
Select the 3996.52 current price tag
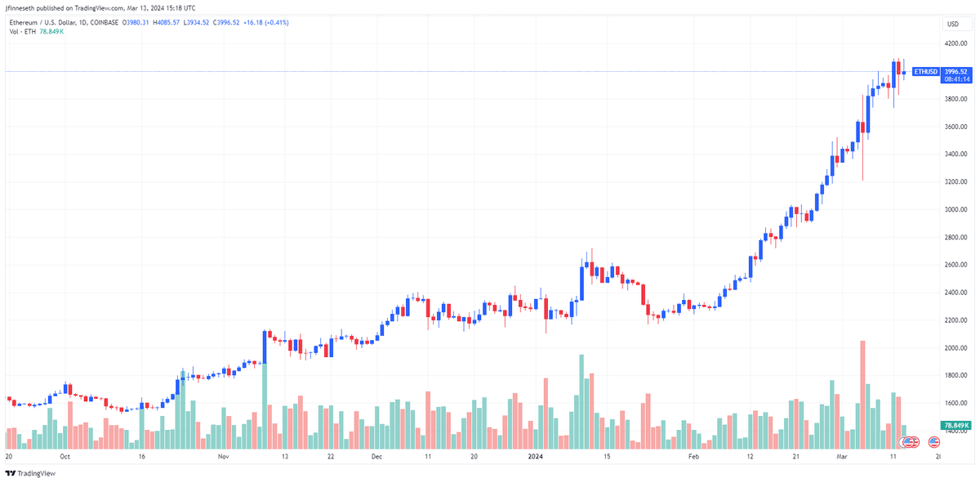(x=955, y=72)
